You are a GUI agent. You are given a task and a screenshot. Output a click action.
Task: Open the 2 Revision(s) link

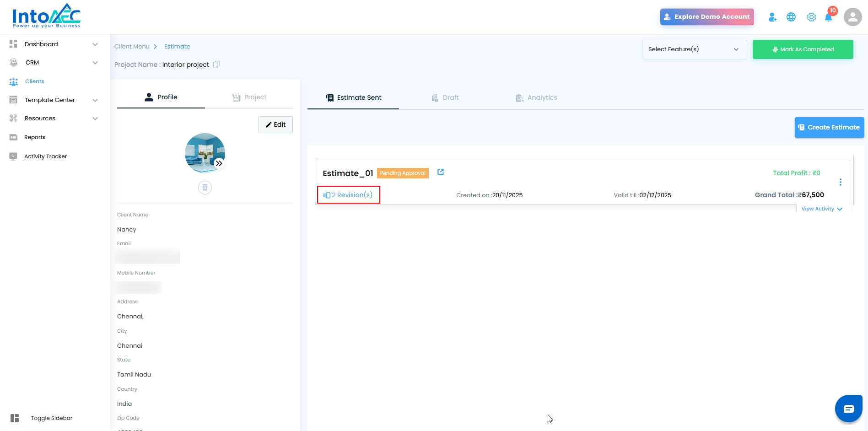(348, 195)
